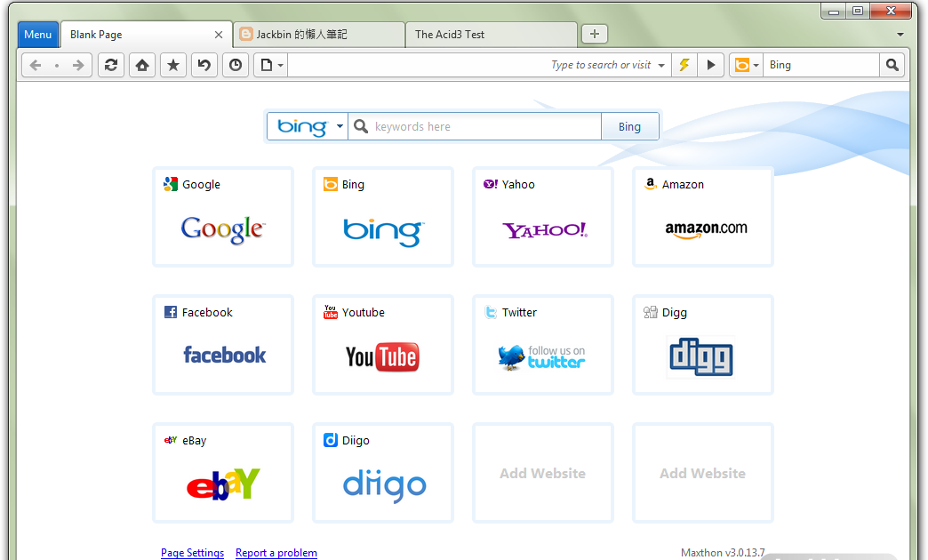The height and width of the screenshot is (560, 928).
Task: Open the Google quick access tile
Action: point(223,217)
